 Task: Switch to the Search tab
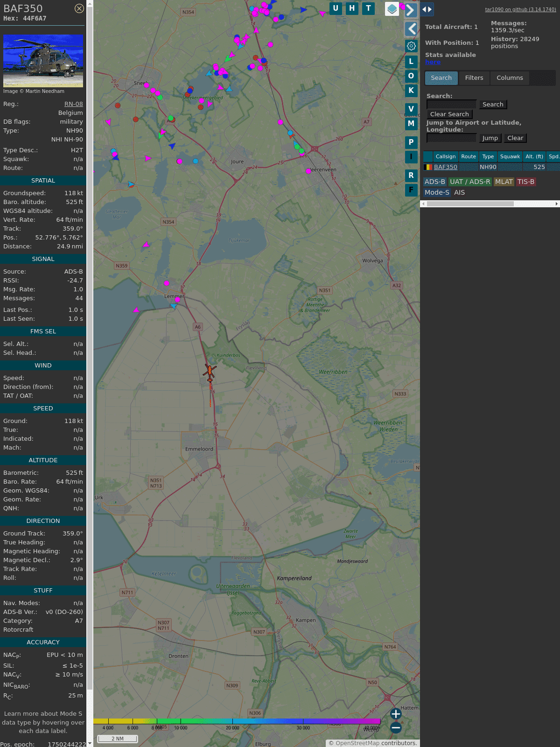pos(441,78)
